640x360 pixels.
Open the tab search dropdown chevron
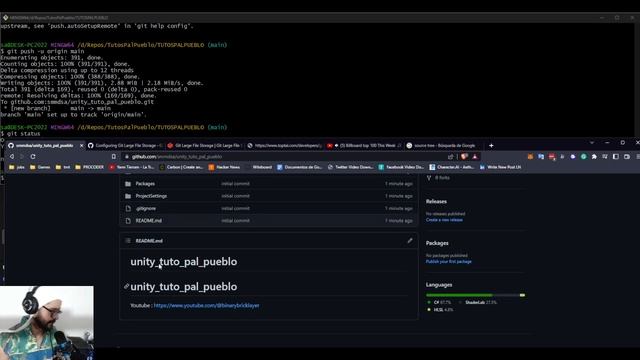(x=592, y=143)
